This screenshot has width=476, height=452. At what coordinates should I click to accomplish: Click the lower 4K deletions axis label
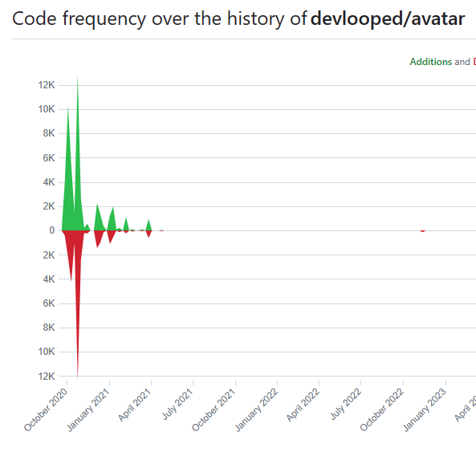point(49,279)
